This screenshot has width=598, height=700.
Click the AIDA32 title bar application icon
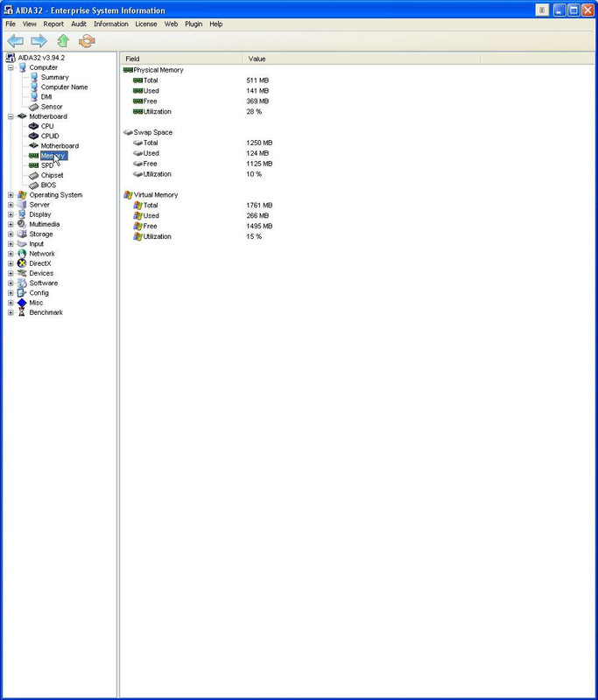[x=9, y=10]
